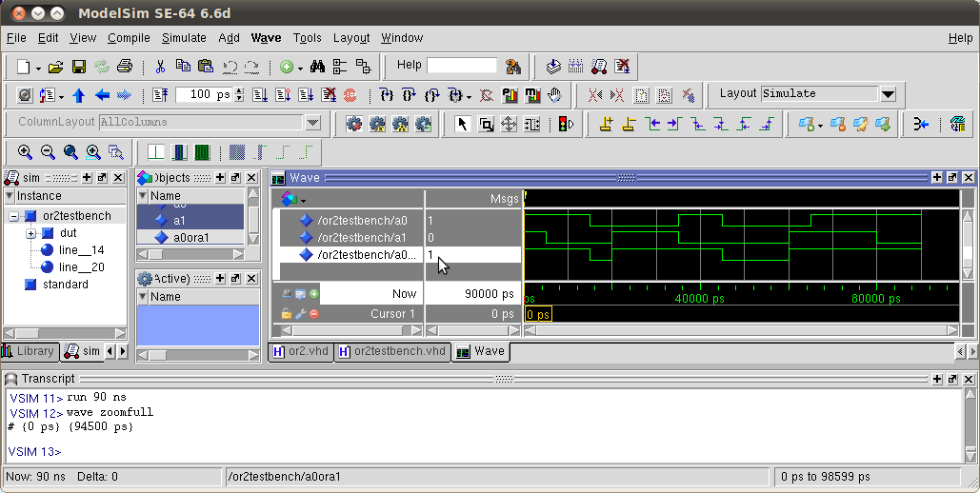
Task: Open the Help menu
Action: point(960,38)
